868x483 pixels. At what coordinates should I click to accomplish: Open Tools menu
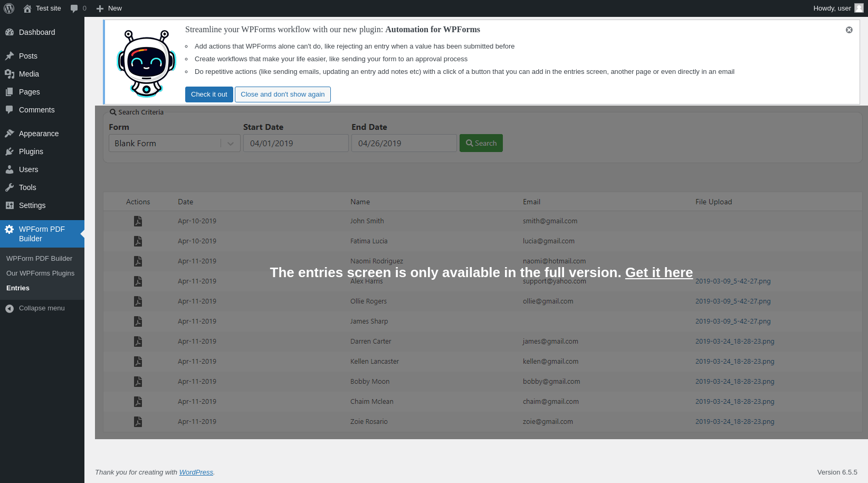pyautogui.click(x=42, y=187)
